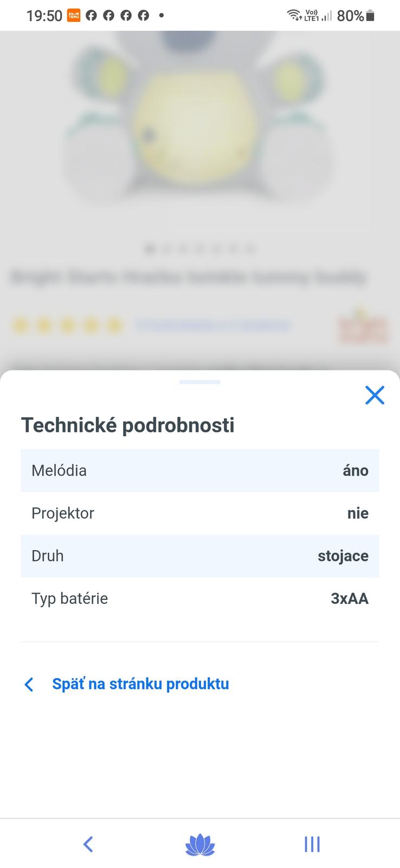
Task: Select the Druh row
Action: point(199,556)
